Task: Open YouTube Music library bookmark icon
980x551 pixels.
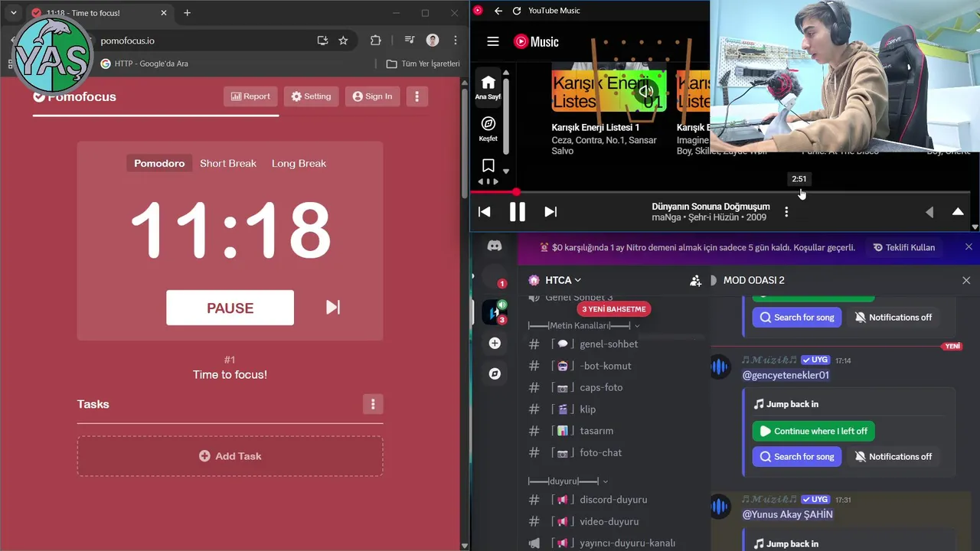Action: point(488,166)
